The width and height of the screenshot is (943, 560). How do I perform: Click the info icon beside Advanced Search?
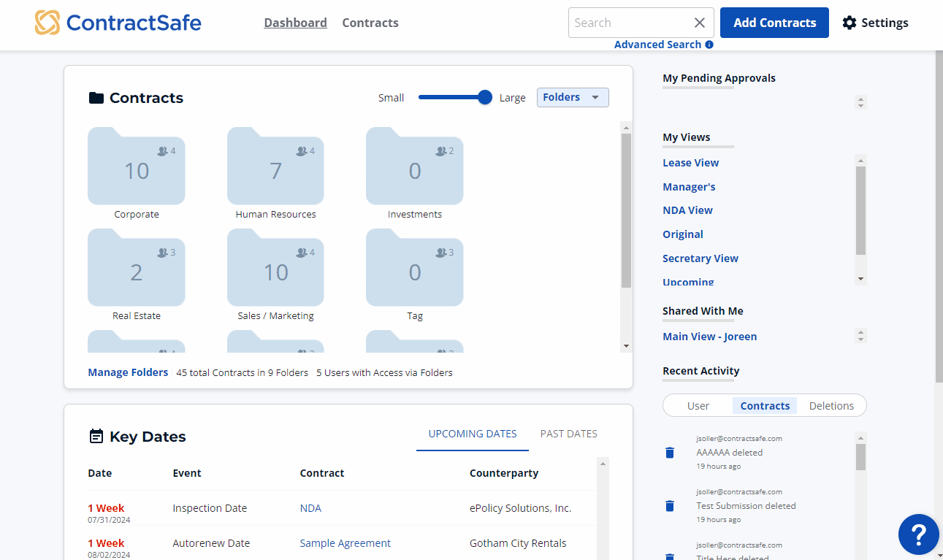708,45
